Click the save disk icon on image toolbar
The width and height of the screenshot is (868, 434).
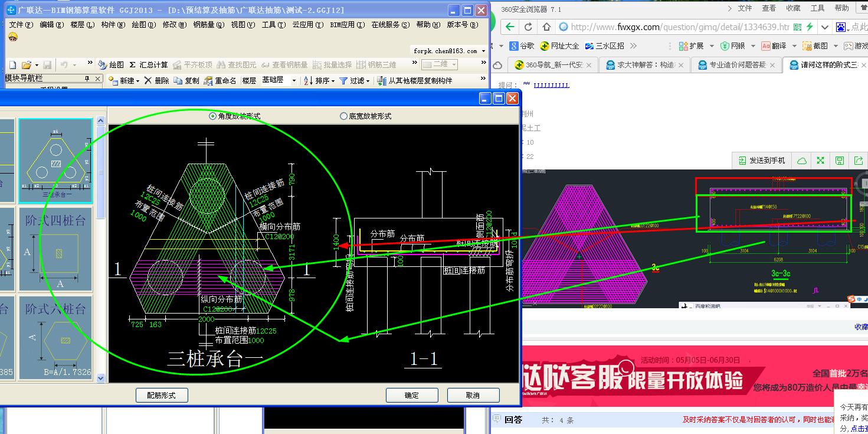point(839,160)
